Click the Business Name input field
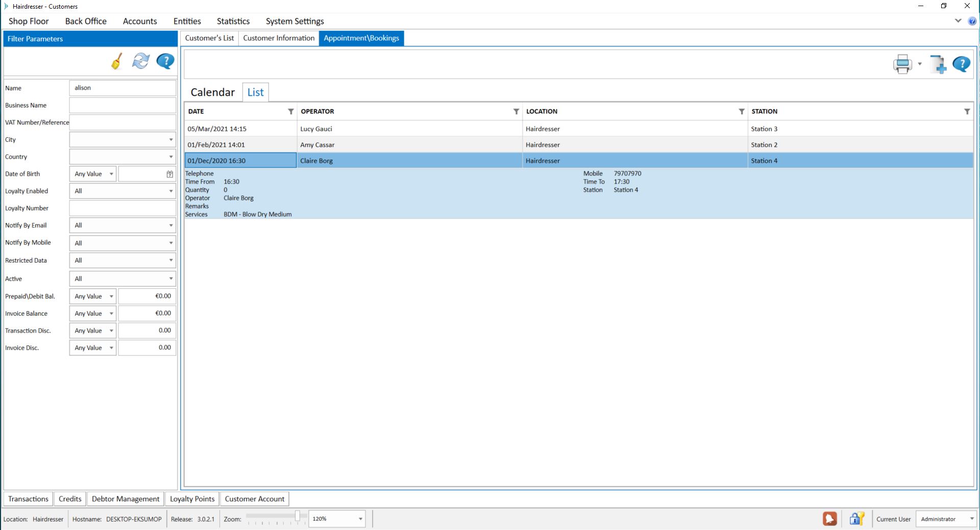This screenshot has height=530, width=980. tap(122, 105)
